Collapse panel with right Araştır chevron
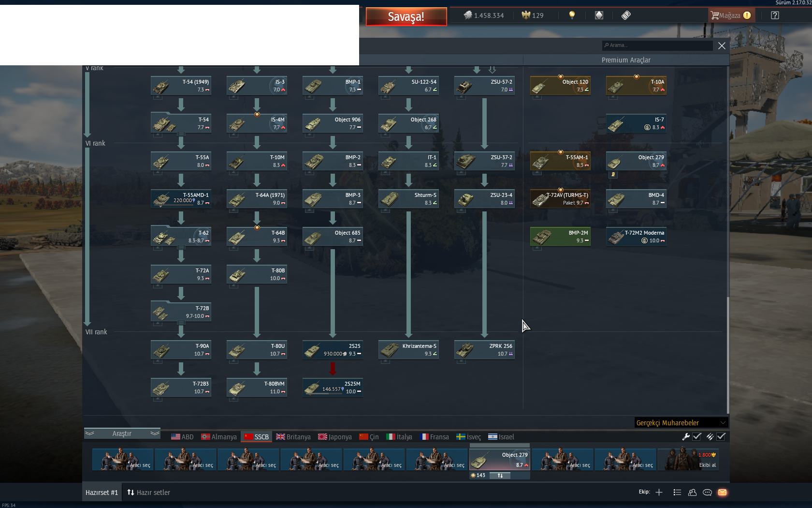Viewport: 812px width, 508px height. click(x=155, y=433)
